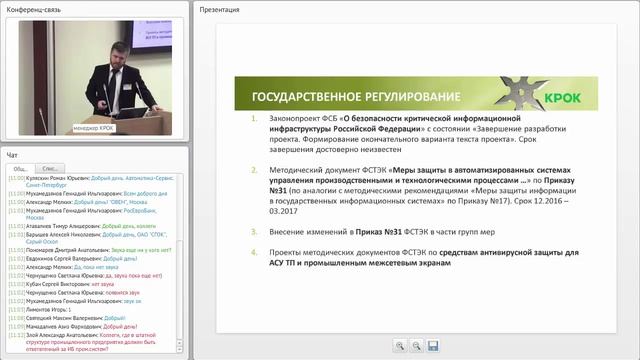Select Евдокимов Сергей Валерьевич chat message
Screen dimensions: 640x360
pyautogui.click(x=73, y=258)
